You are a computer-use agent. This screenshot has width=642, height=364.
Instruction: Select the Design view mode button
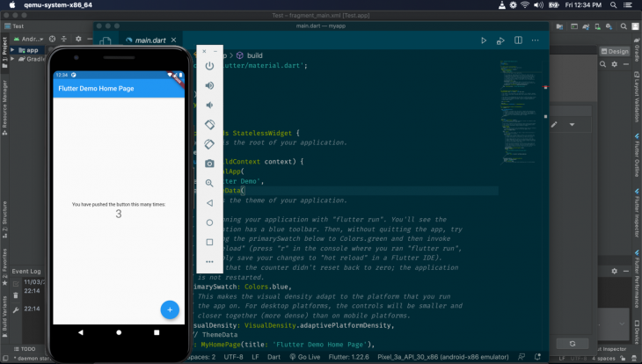tap(615, 52)
